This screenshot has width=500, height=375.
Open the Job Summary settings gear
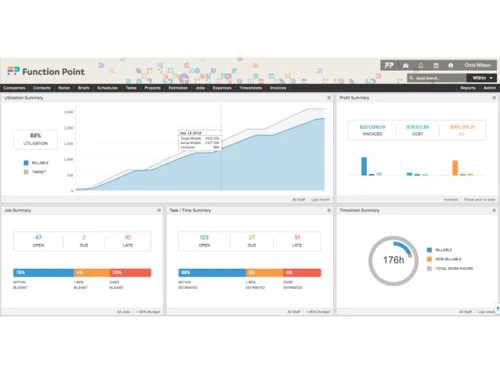(159, 210)
